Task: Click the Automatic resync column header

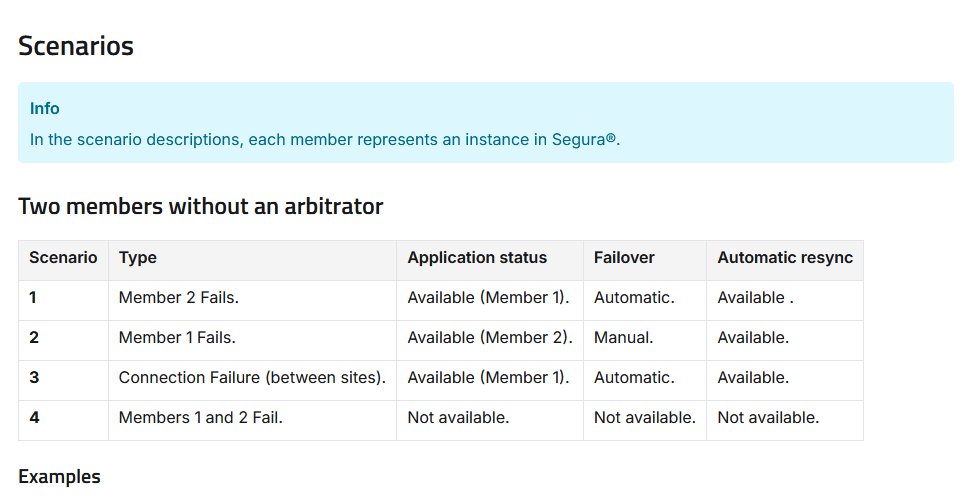Action: coord(785,258)
